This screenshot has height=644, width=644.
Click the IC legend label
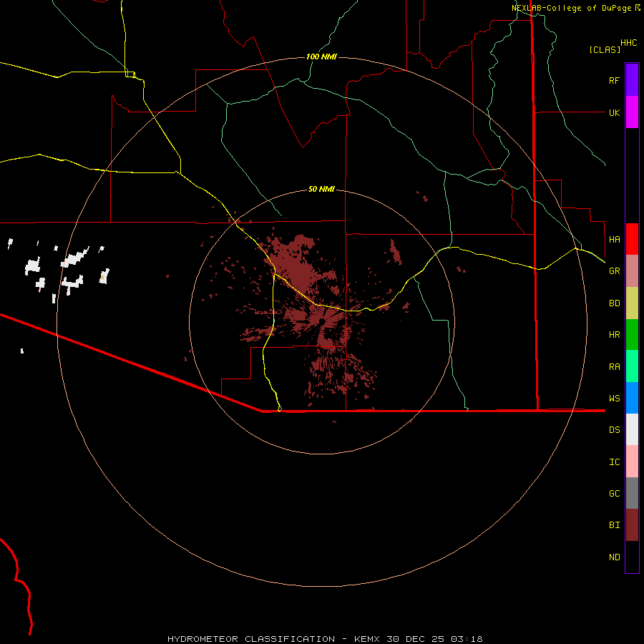tap(614, 462)
